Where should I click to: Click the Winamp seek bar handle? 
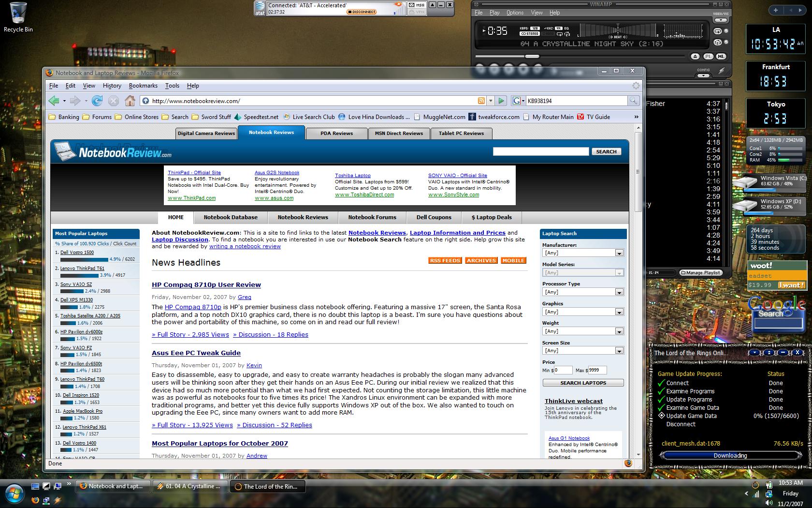pyautogui.click(x=532, y=56)
